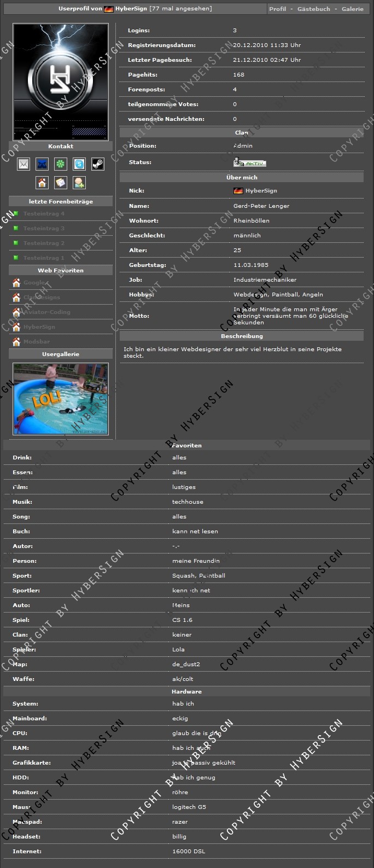Click the Spiel value CS 1.6
This screenshot has width=374, height=868.
(182, 620)
